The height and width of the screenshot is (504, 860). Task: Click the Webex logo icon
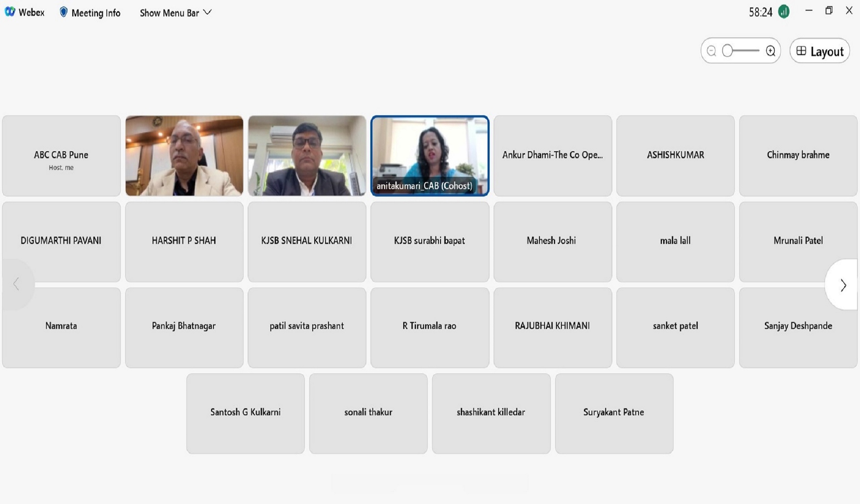point(9,12)
